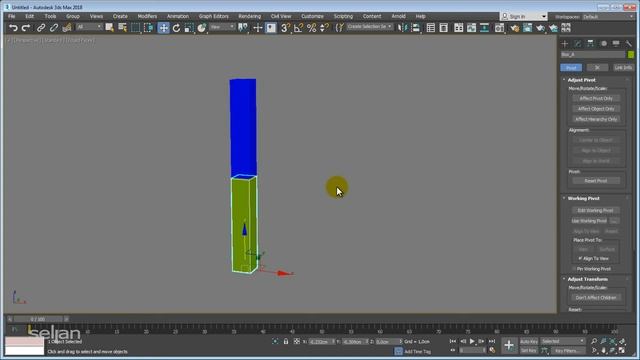Open the Workspaces Default dropdown

click(609, 17)
